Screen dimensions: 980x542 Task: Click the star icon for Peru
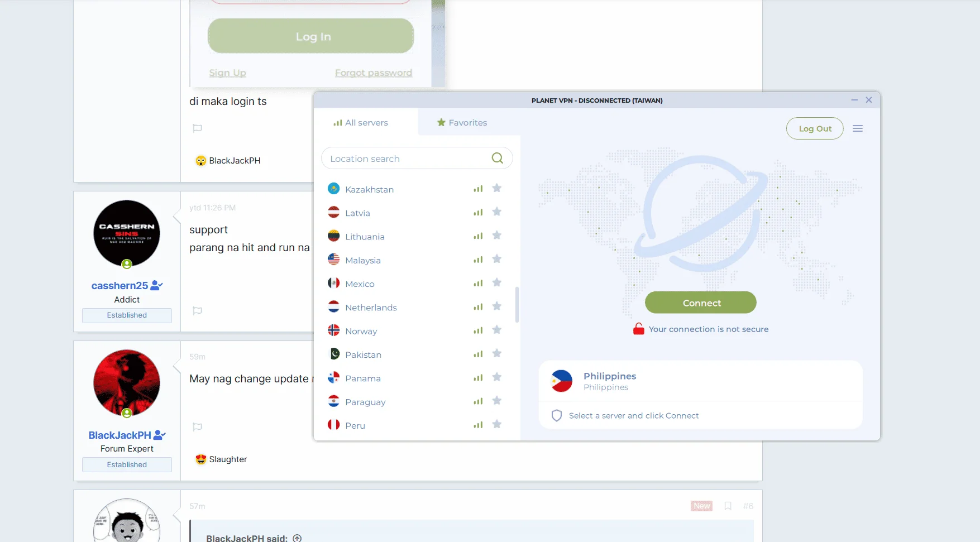tap(496, 424)
